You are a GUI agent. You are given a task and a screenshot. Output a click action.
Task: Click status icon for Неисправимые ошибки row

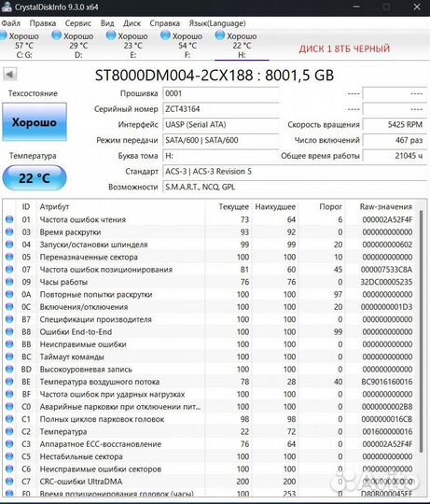(x=9, y=344)
